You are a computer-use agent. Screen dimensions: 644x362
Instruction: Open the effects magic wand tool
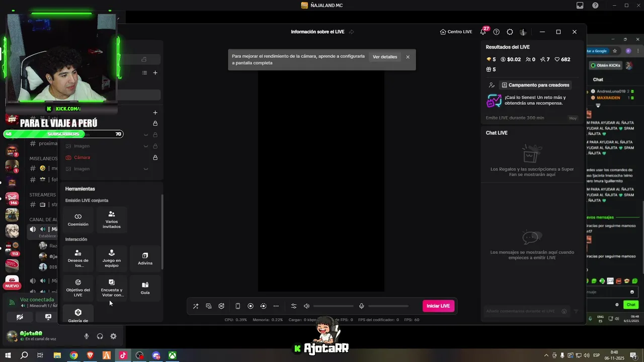click(x=196, y=306)
